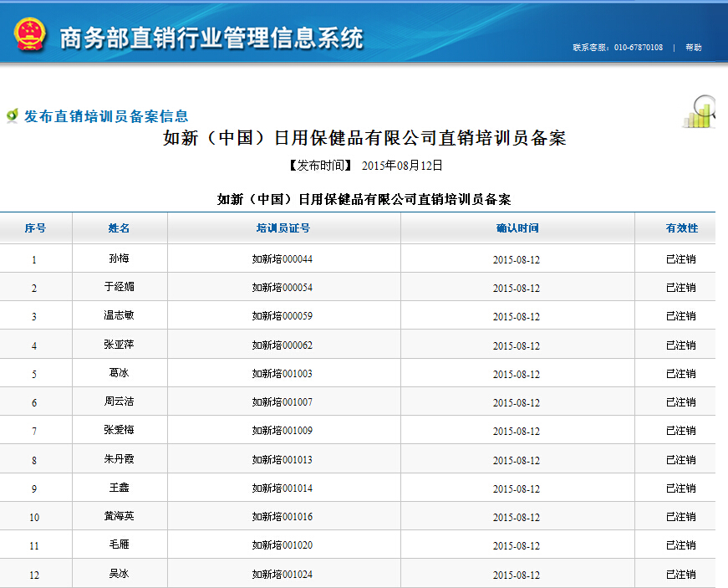Click the 商务部直销行业管理信息系统 site title
Viewport: 728px width, 588px height.
click(x=211, y=38)
